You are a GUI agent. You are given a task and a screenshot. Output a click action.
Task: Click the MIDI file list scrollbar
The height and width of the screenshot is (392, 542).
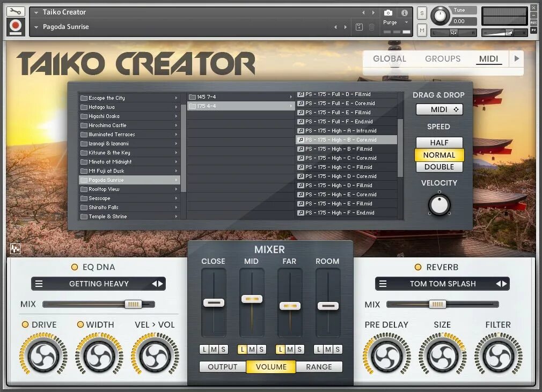[x=400, y=148]
